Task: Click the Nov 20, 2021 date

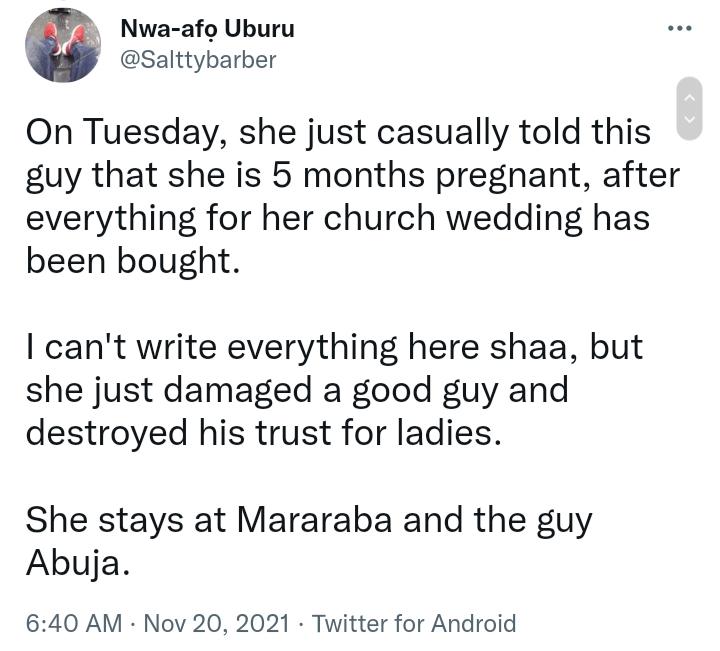Action: [x=217, y=623]
